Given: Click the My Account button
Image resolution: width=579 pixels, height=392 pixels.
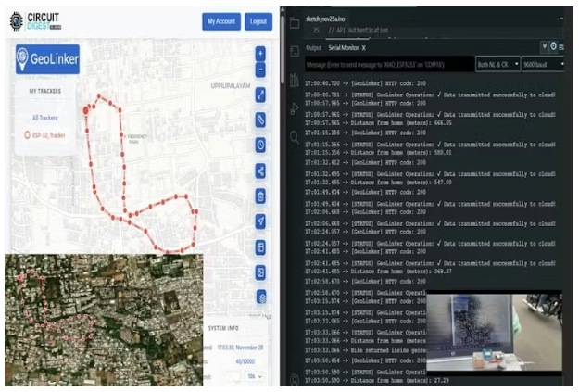Looking at the screenshot, I should [x=221, y=21].
